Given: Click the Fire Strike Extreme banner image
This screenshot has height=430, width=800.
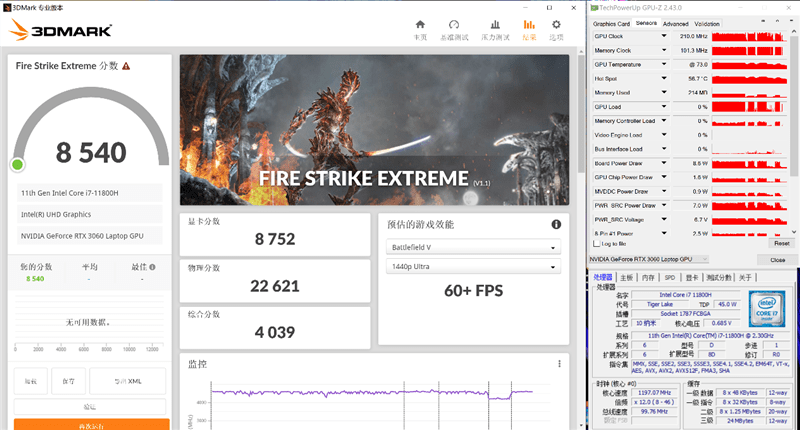Looking at the screenshot, I should pyautogui.click(x=374, y=130).
